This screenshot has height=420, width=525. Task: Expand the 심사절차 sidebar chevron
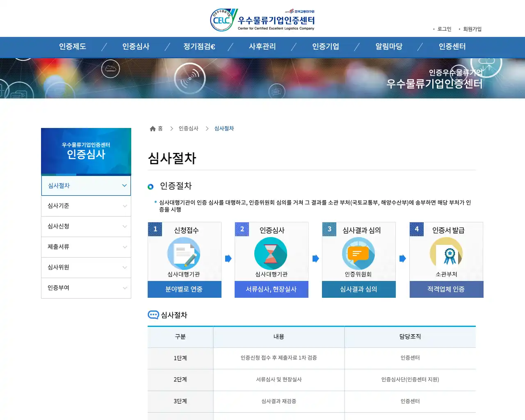tap(124, 185)
